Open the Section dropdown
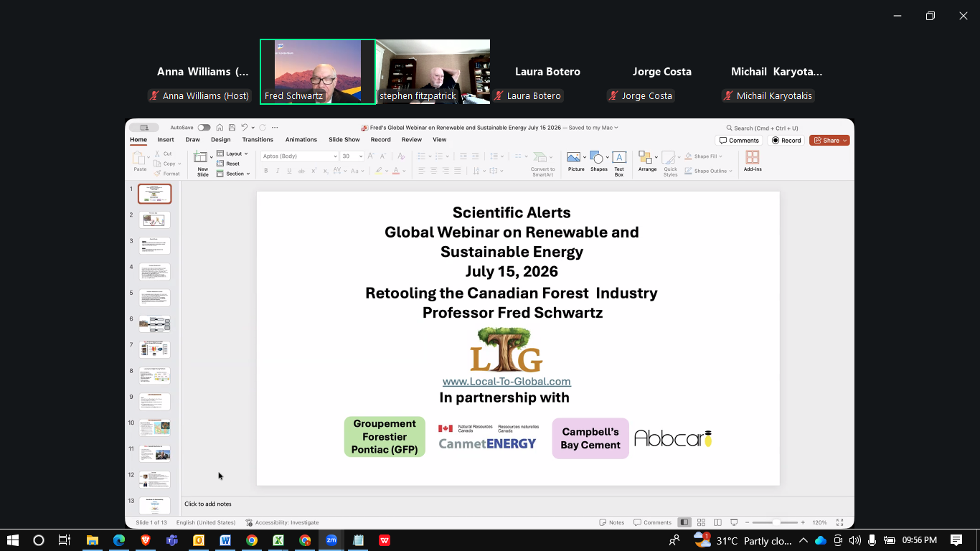980x551 pixels. tap(233, 174)
